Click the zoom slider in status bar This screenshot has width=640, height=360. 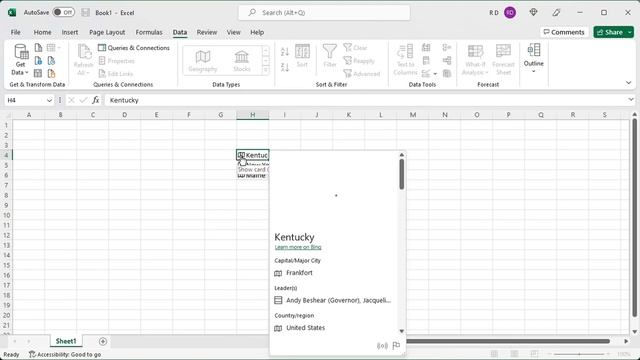pyautogui.click(x=579, y=354)
